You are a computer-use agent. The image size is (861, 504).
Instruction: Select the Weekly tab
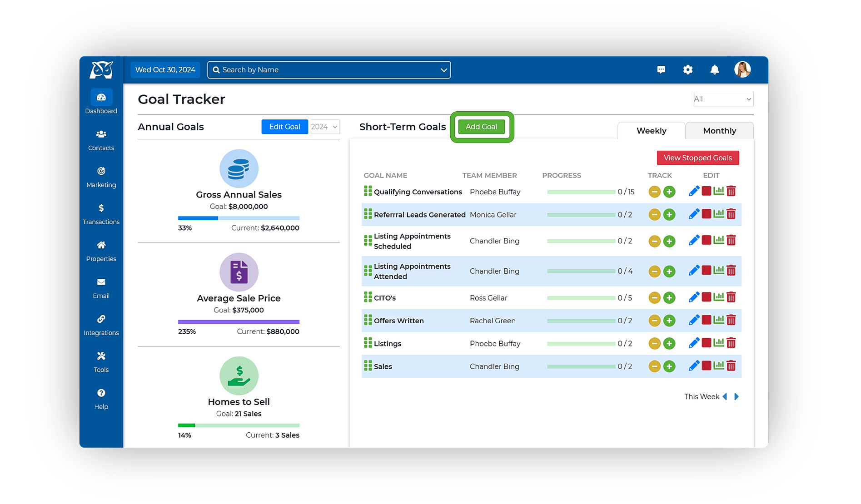pos(651,131)
